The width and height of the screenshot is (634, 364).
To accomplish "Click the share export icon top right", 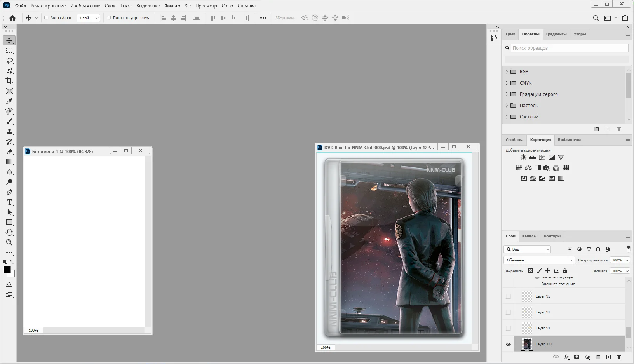I will 625,18.
